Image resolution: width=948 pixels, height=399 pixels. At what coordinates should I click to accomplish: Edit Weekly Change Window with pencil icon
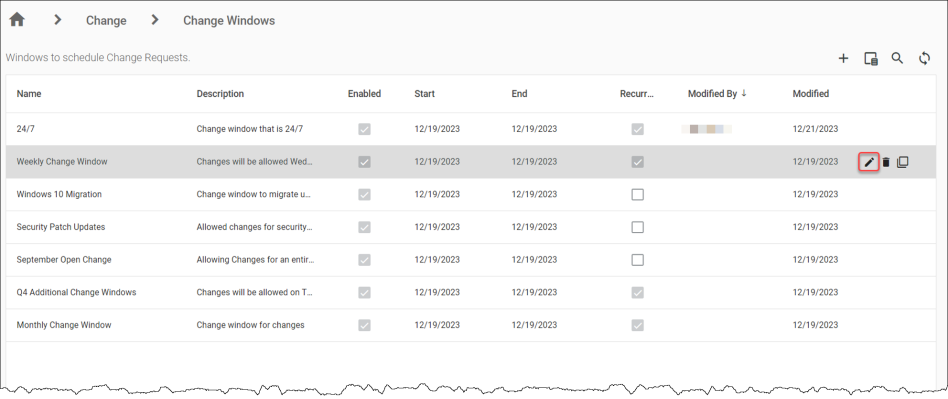point(869,162)
